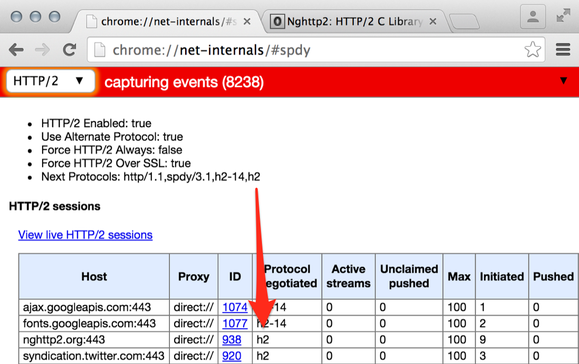Open session ID 920 link
Screen dimensions: 579x364
pyautogui.click(x=232, y=356)
